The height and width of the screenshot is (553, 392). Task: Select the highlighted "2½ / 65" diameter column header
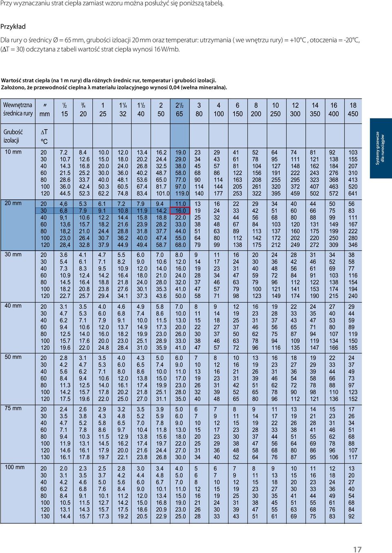point(180,110)
